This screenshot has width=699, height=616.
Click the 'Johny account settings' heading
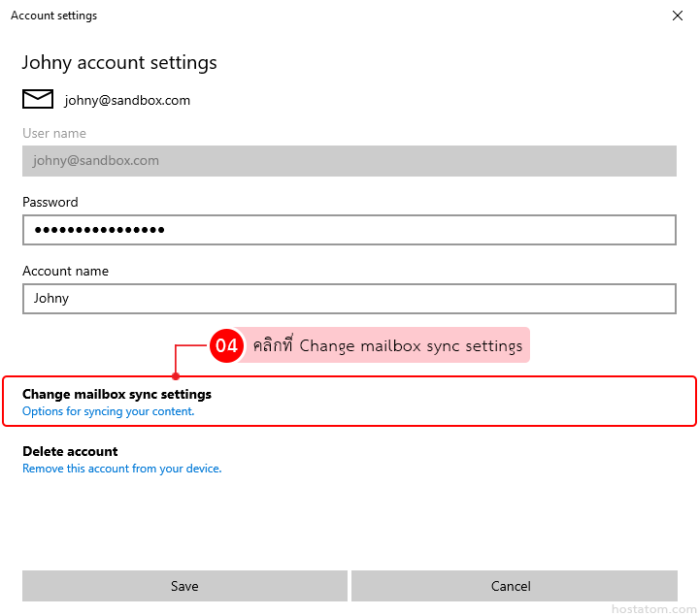point(119,63)
